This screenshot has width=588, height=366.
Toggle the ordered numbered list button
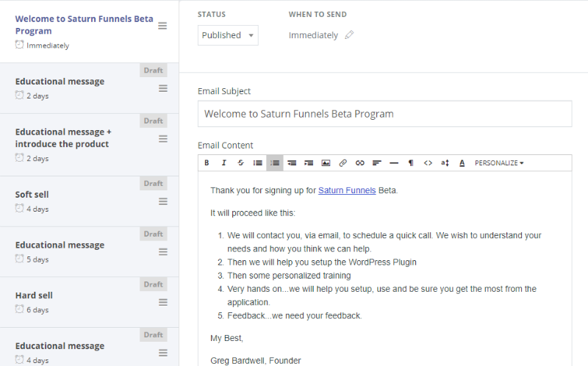275,162
